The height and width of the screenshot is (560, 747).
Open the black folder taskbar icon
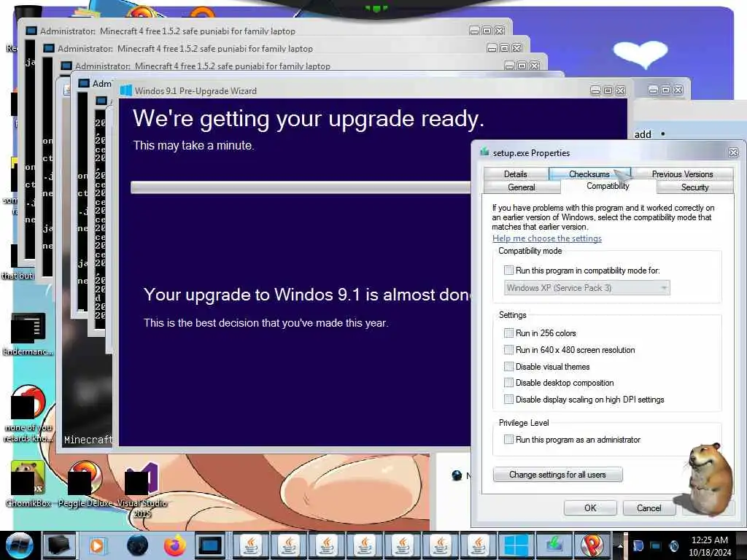(60, 545)
